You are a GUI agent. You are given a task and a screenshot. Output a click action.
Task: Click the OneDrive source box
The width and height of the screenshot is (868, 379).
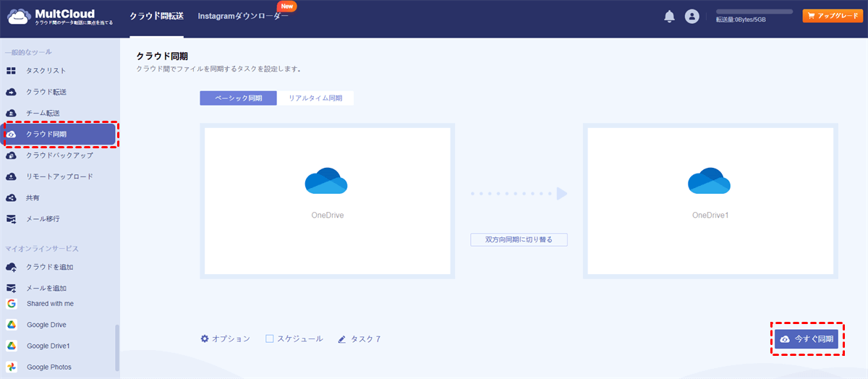[327, 201]
